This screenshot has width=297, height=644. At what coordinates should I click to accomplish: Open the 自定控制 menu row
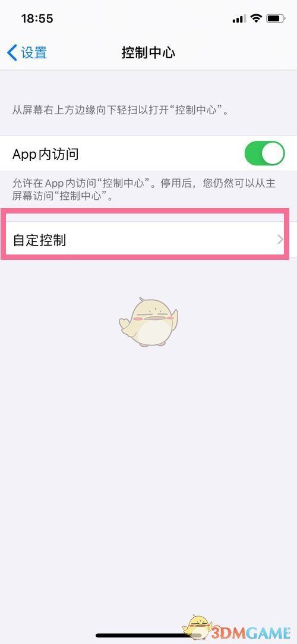[x=148, y=240]
